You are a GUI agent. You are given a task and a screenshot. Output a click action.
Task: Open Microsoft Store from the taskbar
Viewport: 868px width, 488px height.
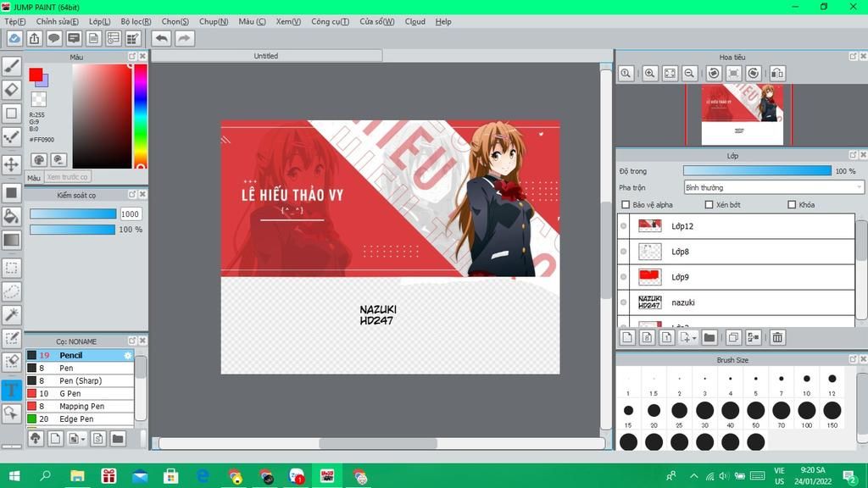tap(171, 476)
